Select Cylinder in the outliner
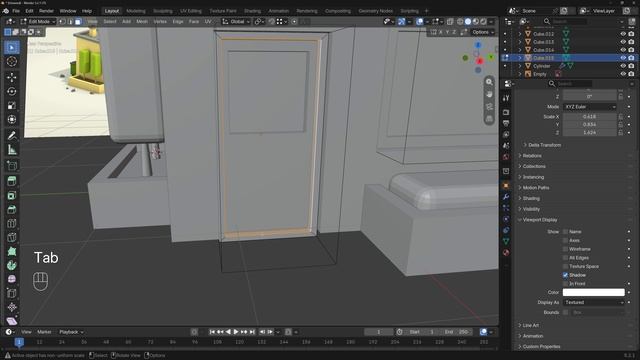Viewport: 640px width, 360px height. [542, 66]
